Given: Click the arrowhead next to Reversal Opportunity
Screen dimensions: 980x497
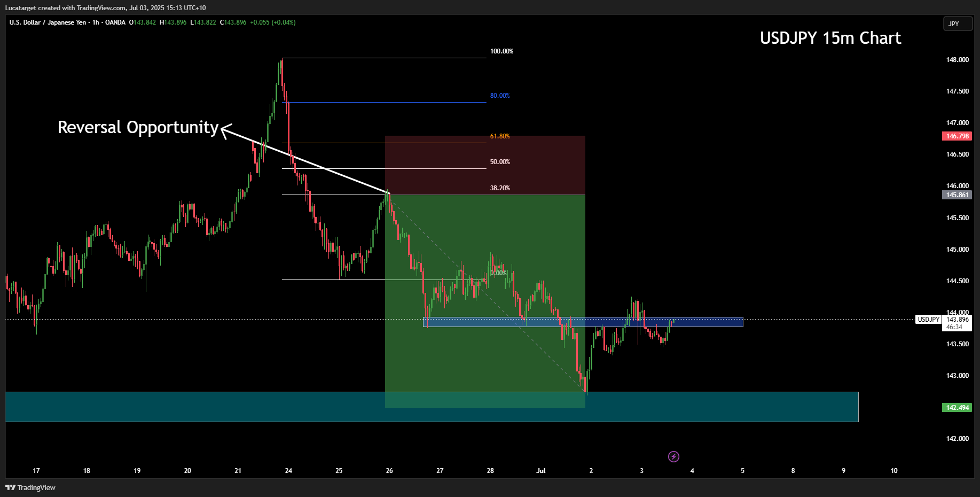Looking at the screenshot, I should (x=224, y=130).
